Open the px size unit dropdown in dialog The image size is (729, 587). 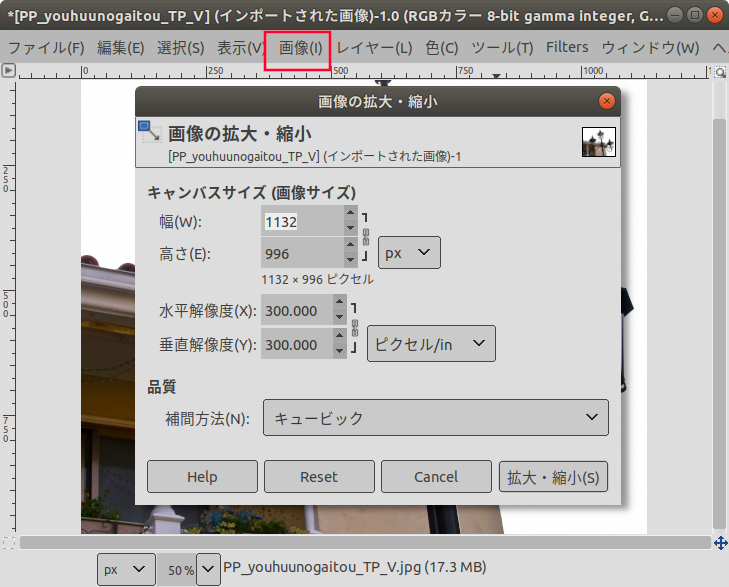[x=409, y=253]
